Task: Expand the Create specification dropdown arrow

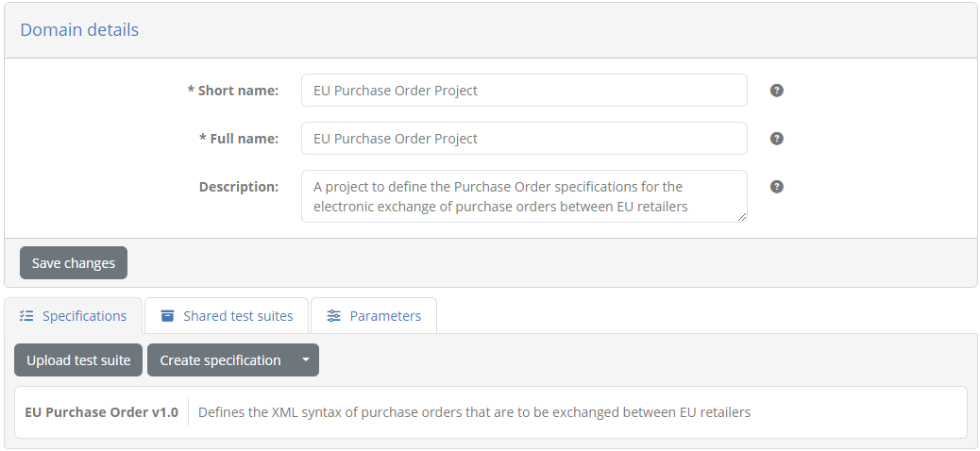Action: click(306, 360)
